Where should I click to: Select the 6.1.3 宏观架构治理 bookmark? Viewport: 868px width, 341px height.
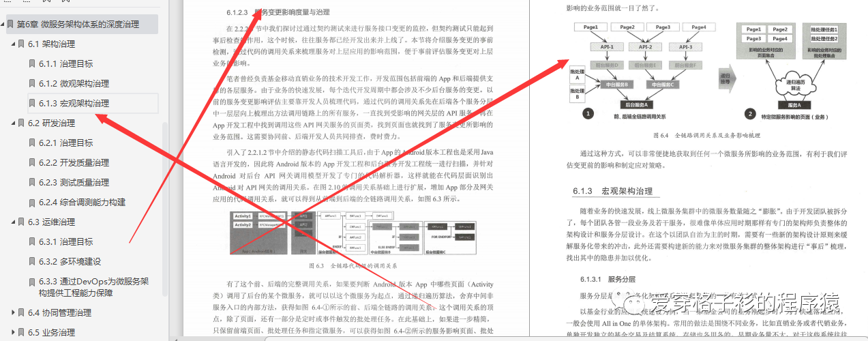(74, 104)
